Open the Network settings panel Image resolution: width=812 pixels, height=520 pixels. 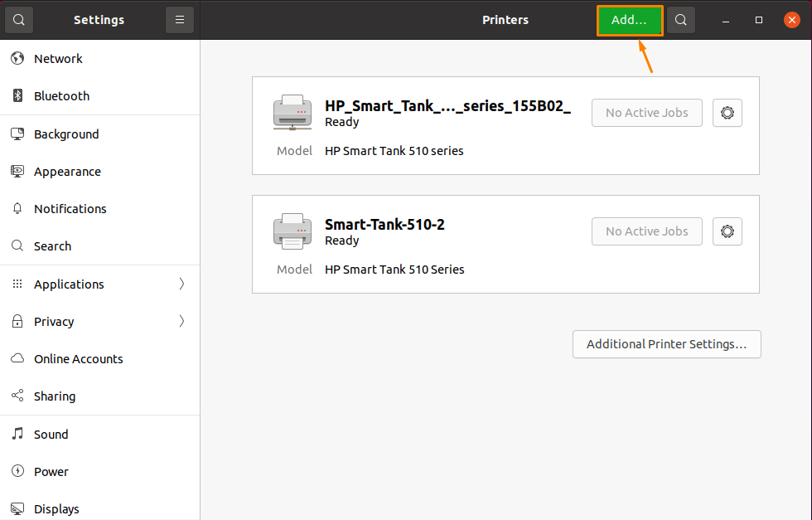58,58
